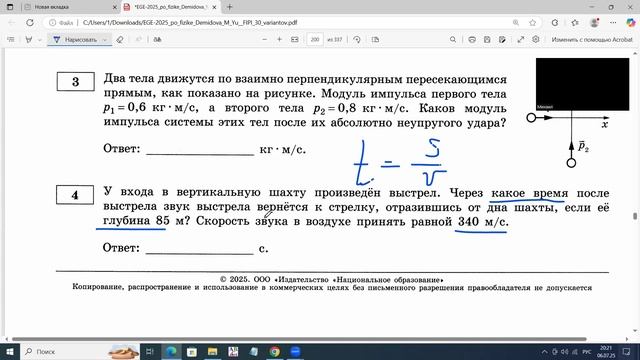Open the notification center icon

[627, 351]
